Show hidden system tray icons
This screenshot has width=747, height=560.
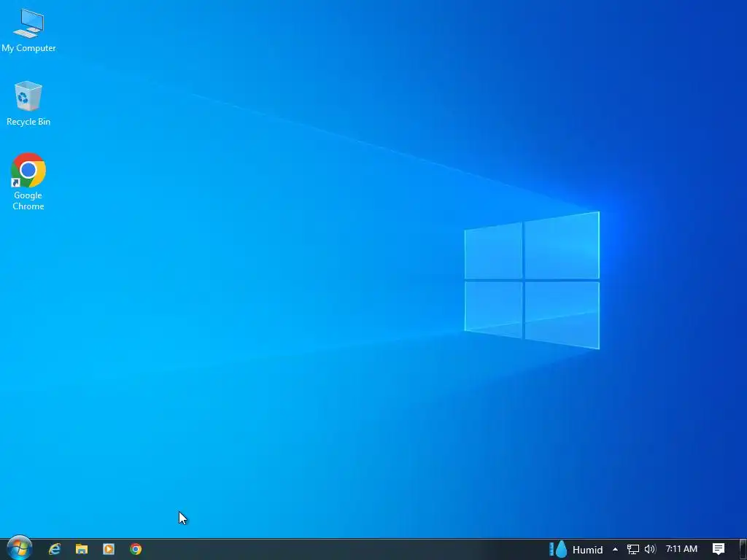coord(615,549)
